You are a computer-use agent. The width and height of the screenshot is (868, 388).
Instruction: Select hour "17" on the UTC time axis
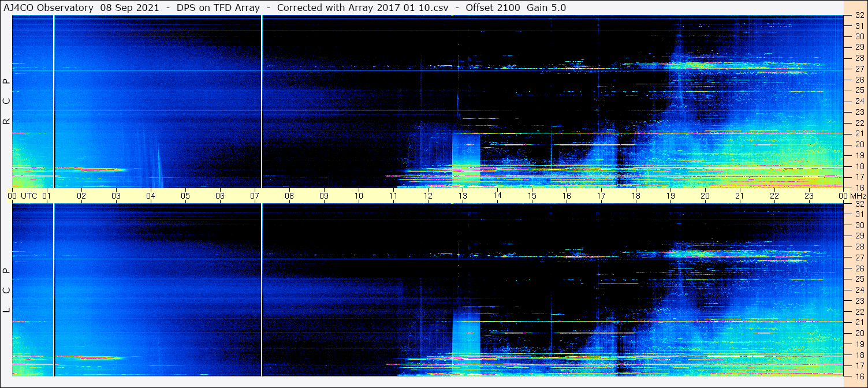[x=601, y=196]
